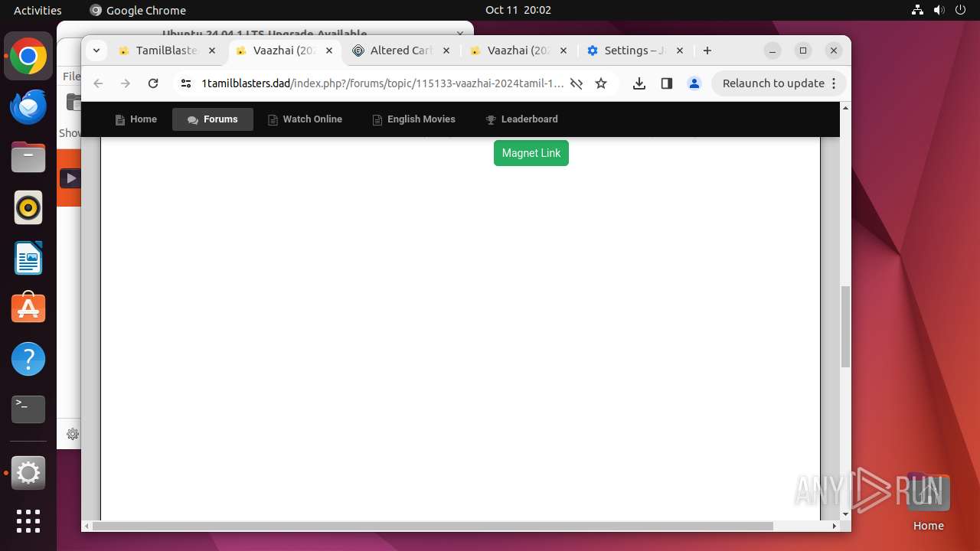
Task: Open volume indicator in top bar
Action: (x=939, y=10)
